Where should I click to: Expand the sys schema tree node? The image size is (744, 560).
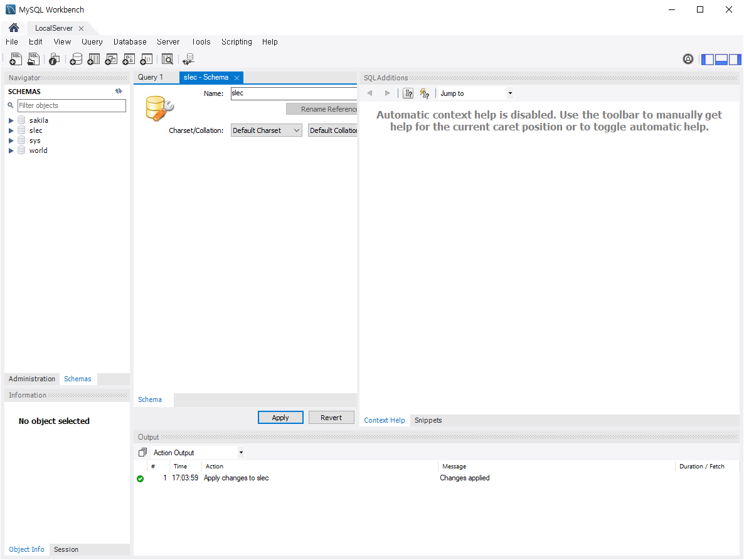pyautogui.click(x=11, y=140)
